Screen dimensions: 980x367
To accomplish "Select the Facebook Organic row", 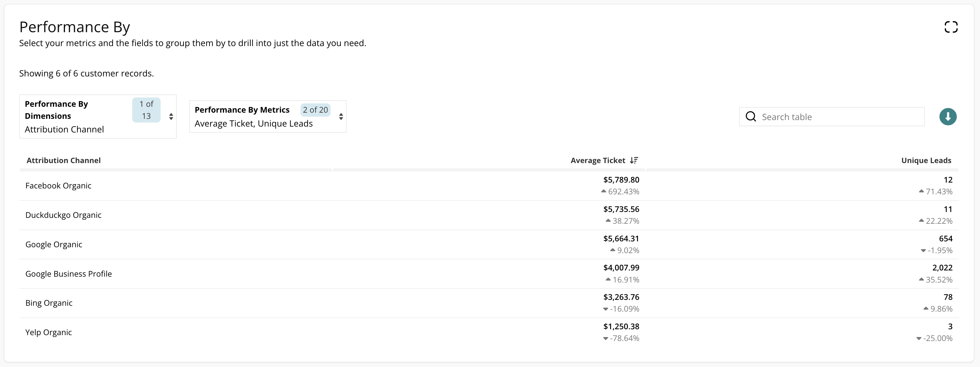I will point(59,186).
